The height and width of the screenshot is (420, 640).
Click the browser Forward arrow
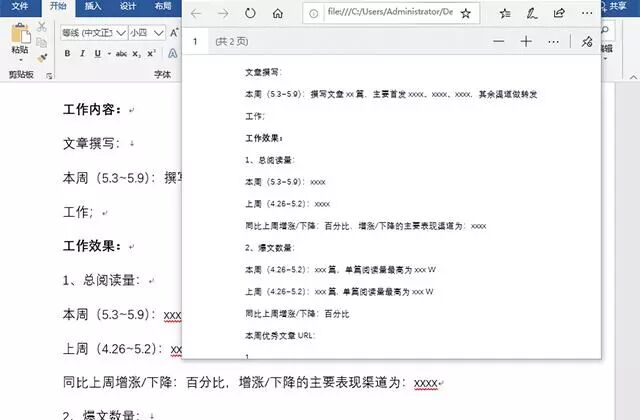(223, 13)
